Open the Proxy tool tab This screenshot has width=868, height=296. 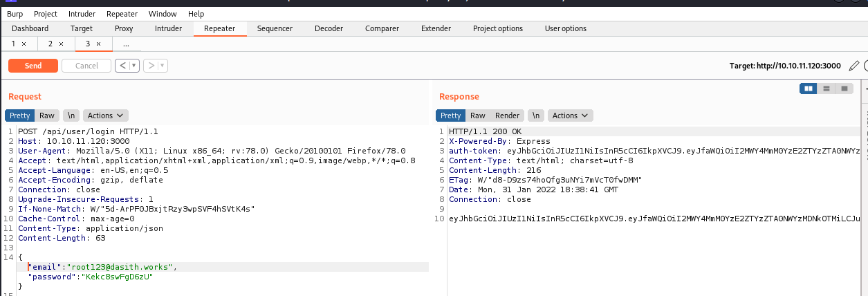pos(124,28)
